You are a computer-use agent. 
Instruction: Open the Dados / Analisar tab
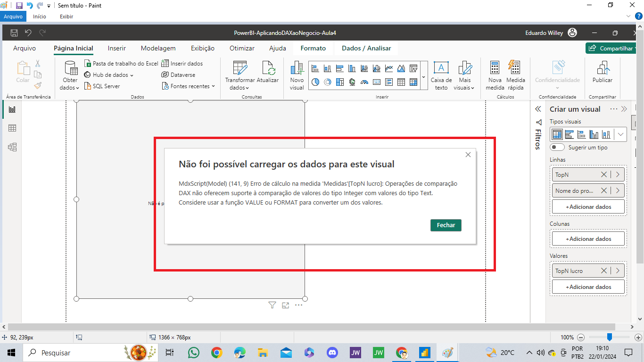(366, 48)
